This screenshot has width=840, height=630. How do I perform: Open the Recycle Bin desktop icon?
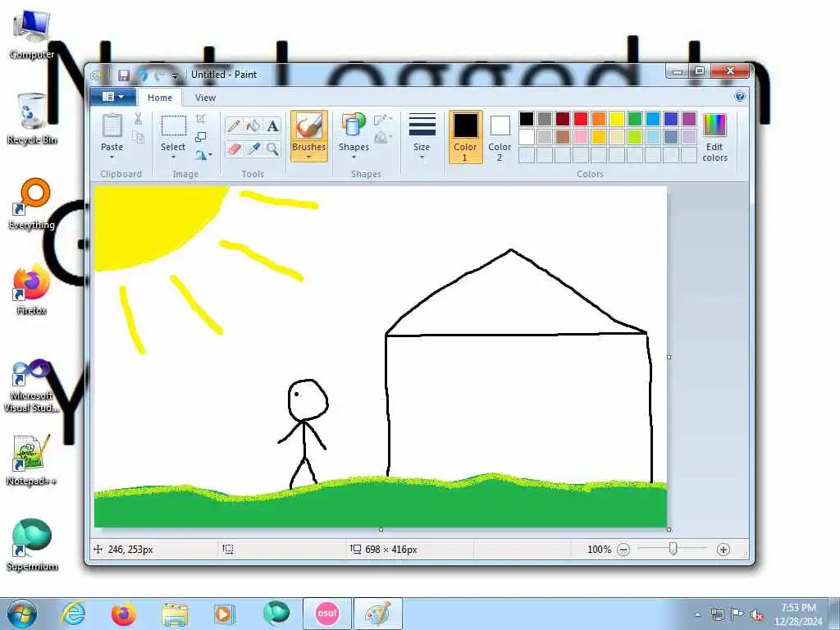(32, 119)
